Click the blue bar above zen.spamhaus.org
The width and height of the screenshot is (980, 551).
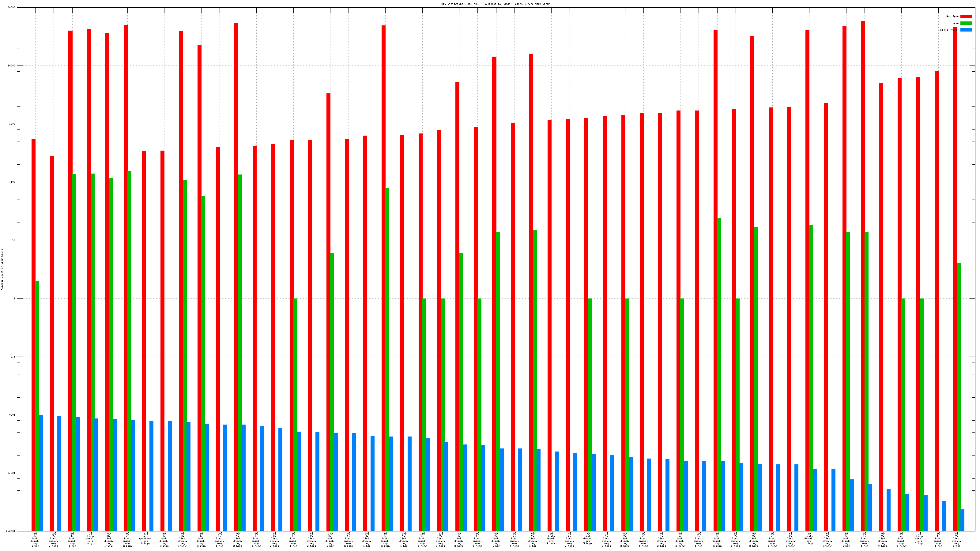[151, 476]
